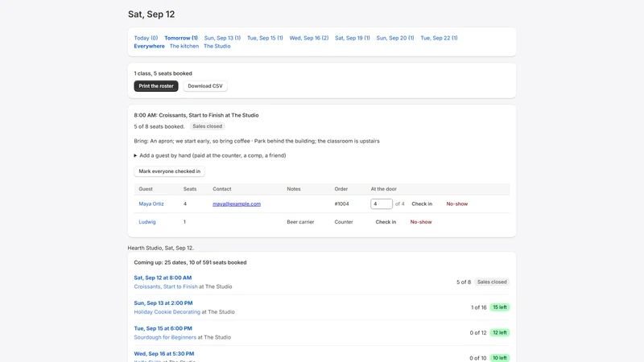Check in Ludwig
The width and height of the screenshot is (644, 362).
[386, 222]
